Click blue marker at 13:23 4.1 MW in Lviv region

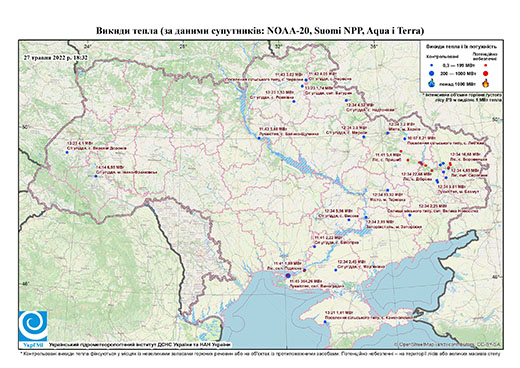pos(67,152)
